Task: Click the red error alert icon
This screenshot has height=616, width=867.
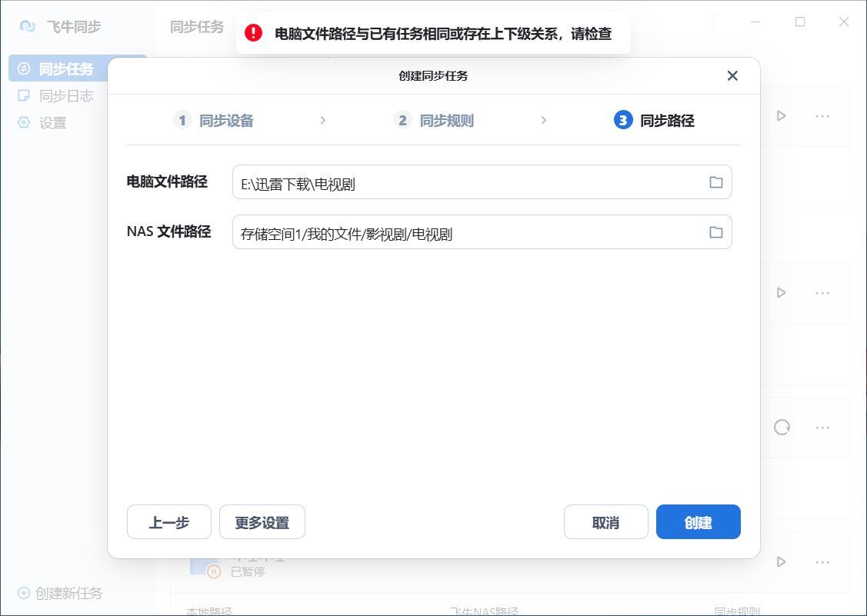Action: [x=254, y=33]
